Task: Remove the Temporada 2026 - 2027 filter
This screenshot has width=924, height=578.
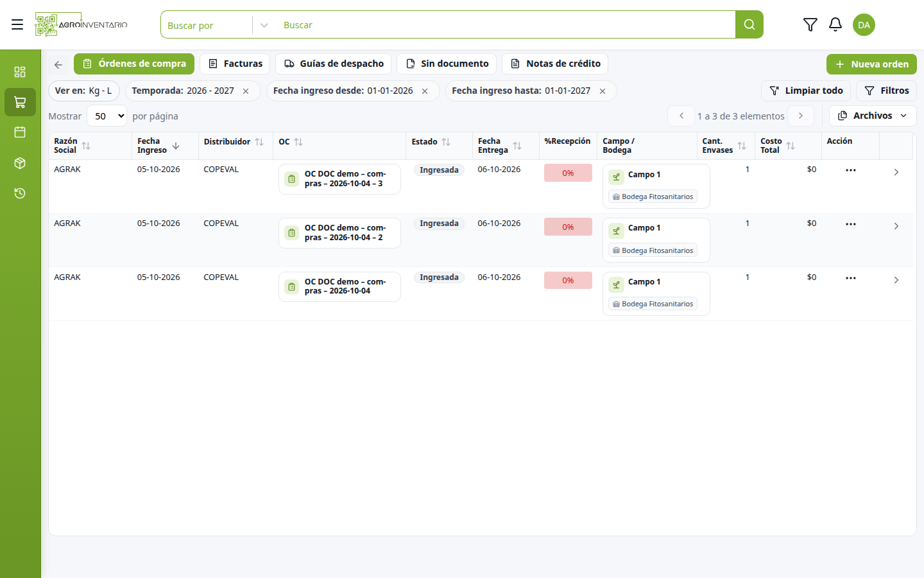Action: [x=246, y=91]
